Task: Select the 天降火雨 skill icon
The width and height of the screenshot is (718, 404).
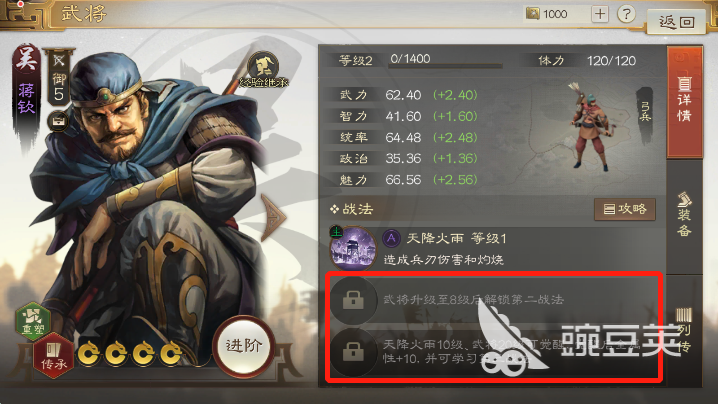Action: [x=353, y=249]
